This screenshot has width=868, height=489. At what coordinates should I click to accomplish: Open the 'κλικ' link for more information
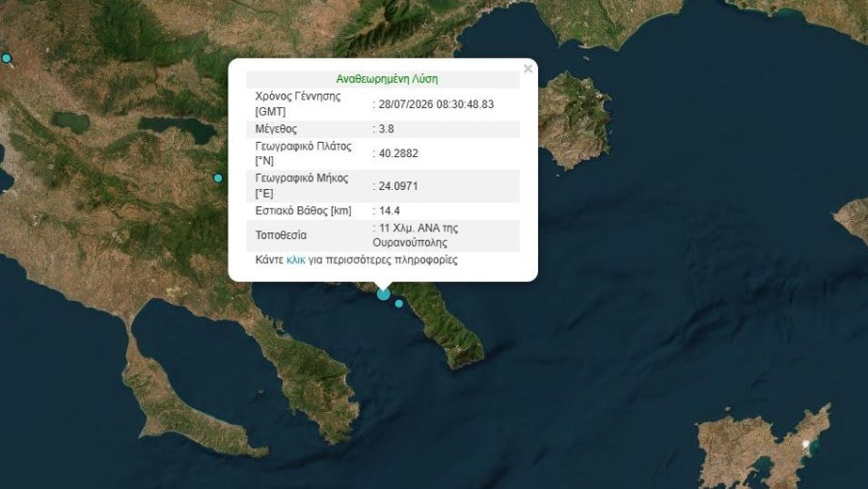tap(296, 259)
